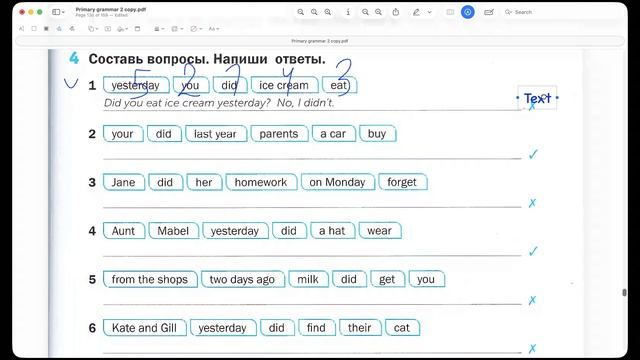
Task: Select the blue Text annotation box
Action: 537,98
